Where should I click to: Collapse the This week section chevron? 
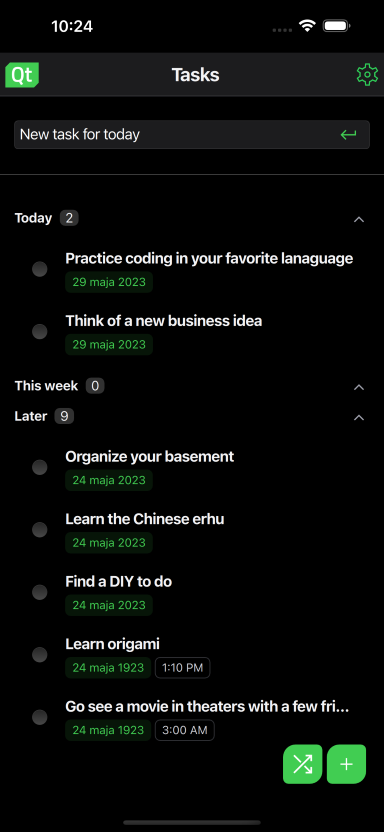(359, 387)
